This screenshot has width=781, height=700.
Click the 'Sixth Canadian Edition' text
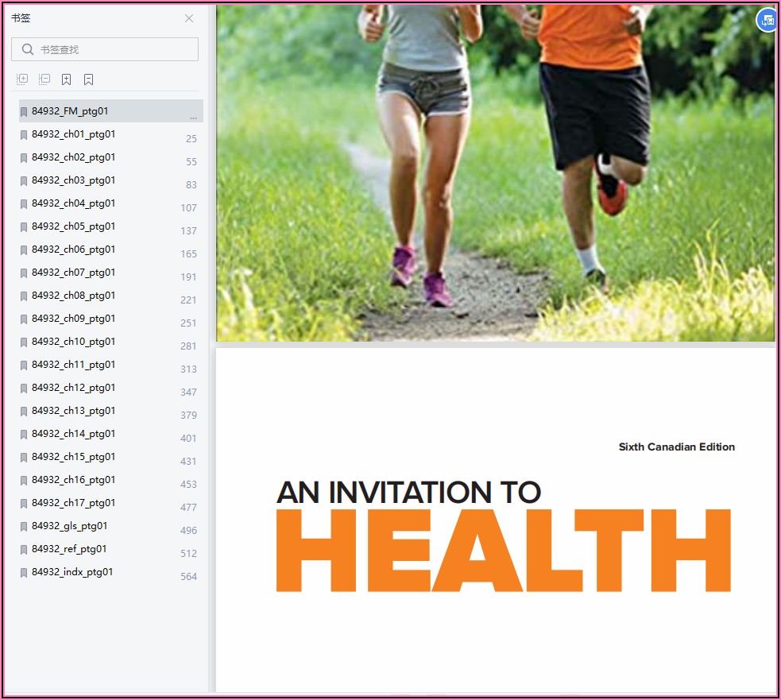(x=676, y=447)
